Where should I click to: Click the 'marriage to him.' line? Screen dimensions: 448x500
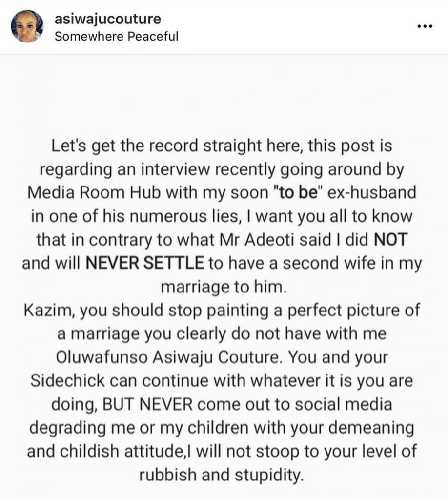pos(223,287)
